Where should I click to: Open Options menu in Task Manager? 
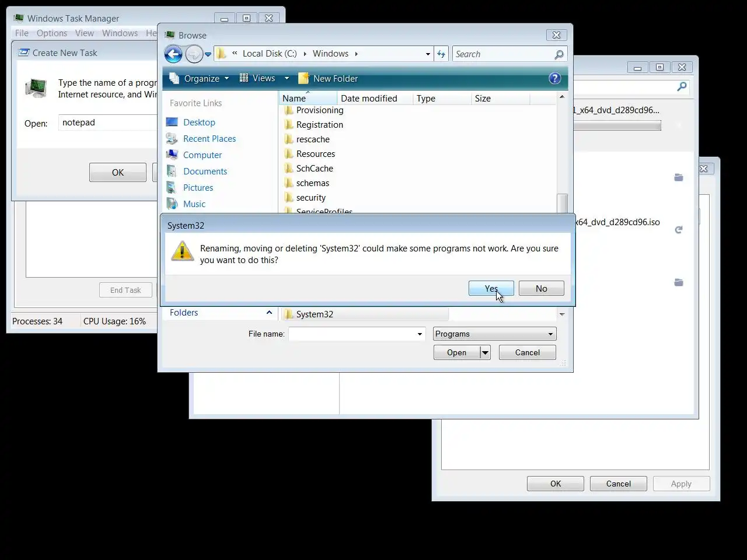pos(52,33)
